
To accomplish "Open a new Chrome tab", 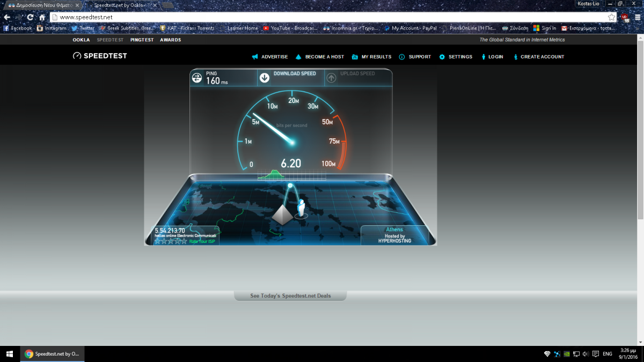I will pyautogui.click(x=168, y=5).
